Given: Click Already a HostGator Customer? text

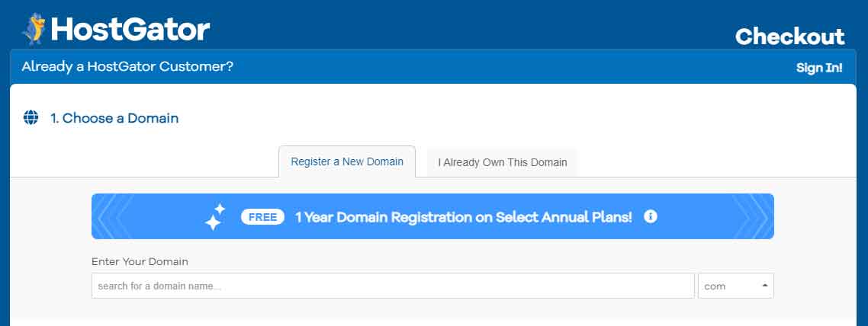Looking at the screenshot, I should pyautogui.click(x=127, y=66).
